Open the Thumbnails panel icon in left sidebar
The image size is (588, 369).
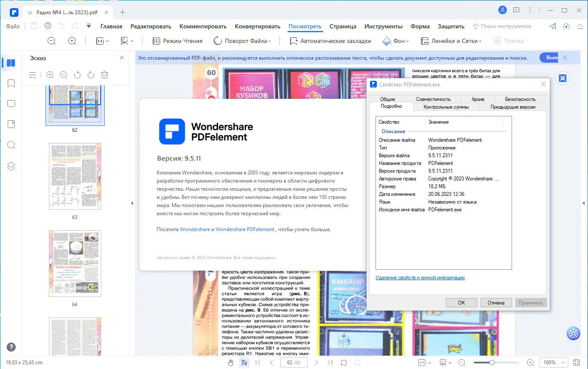tap(11, 63)
